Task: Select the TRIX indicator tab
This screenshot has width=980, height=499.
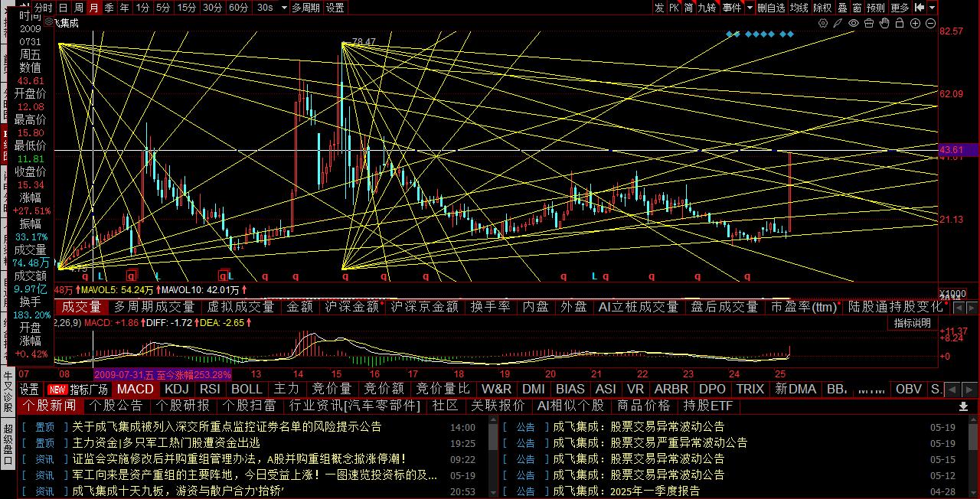Action: pyautogui.click(x=750, y=389)
